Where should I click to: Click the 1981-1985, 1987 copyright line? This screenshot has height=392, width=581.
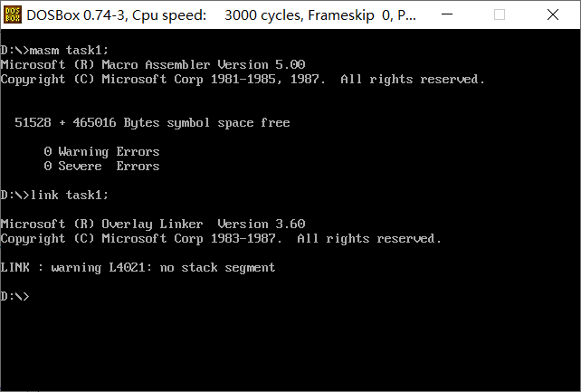click(x=243, y=79)
